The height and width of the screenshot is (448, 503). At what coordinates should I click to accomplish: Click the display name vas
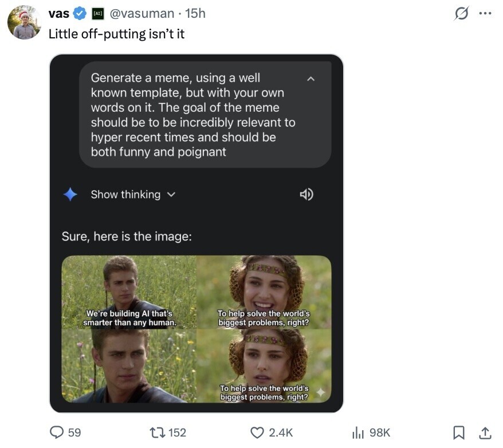click(x=59, y=13)
